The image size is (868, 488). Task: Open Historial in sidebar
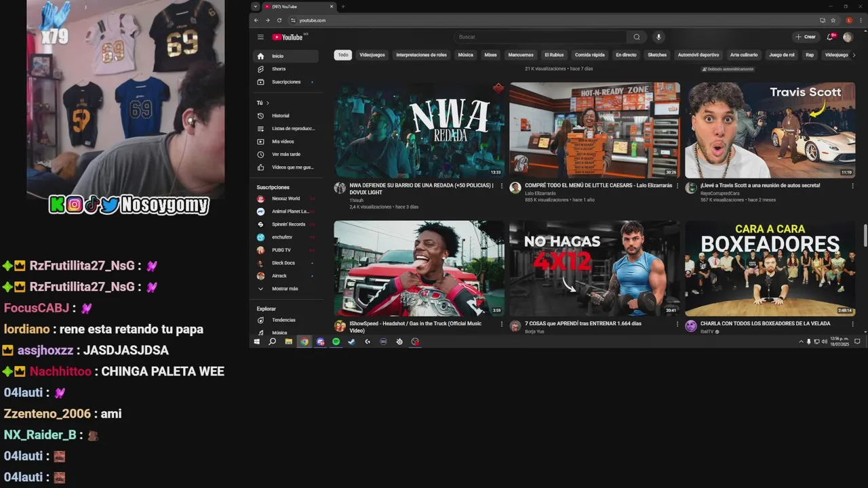(285, 116)
